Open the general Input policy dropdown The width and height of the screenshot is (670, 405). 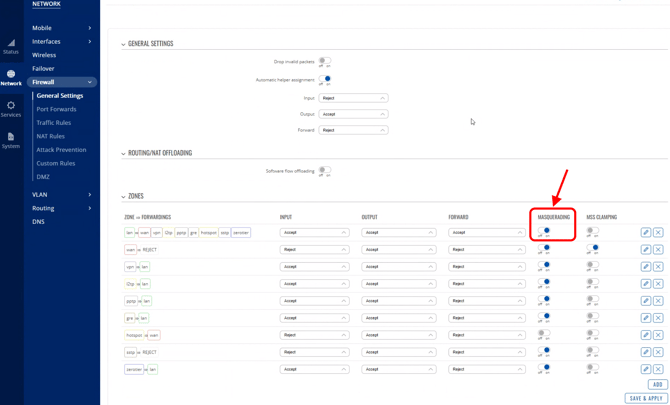[x=353, y=98]
